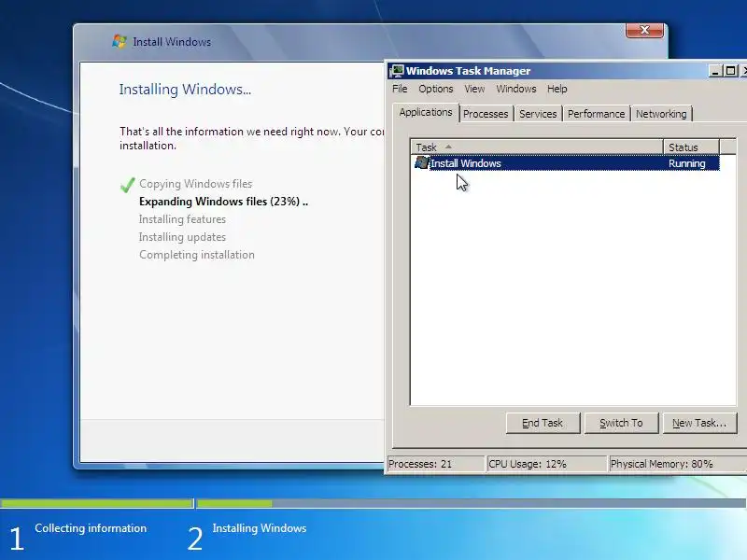Switch to the Processes tab
The width and height of the screenshot is (747, 560).
click(x=486, y=114)
